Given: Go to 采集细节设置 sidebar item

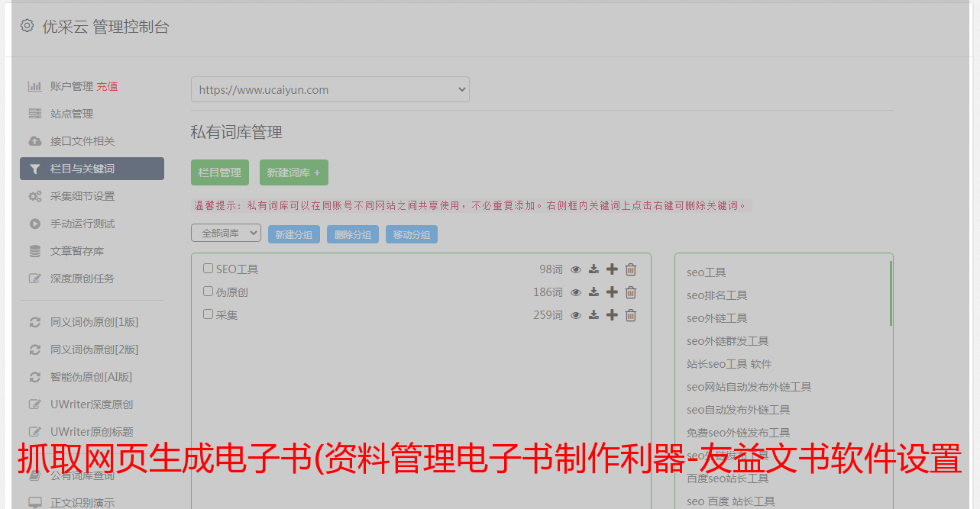Looking at the screenshot, I should tap(82, 196).
